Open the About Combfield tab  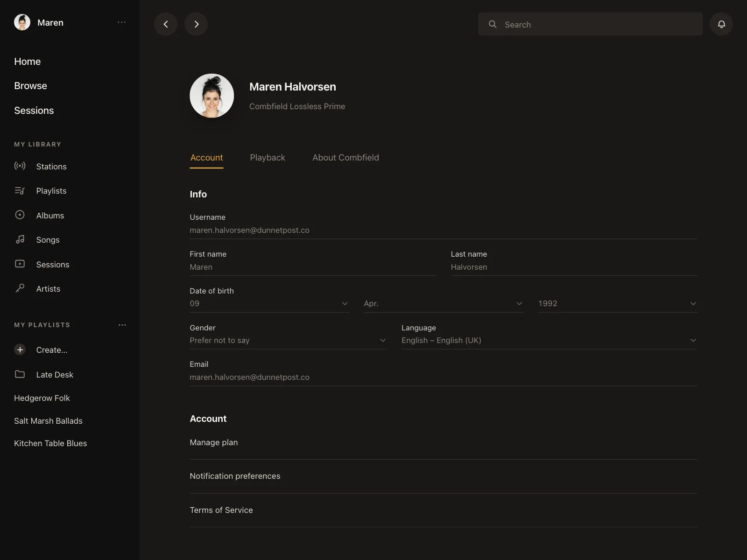tap(345, 158)
